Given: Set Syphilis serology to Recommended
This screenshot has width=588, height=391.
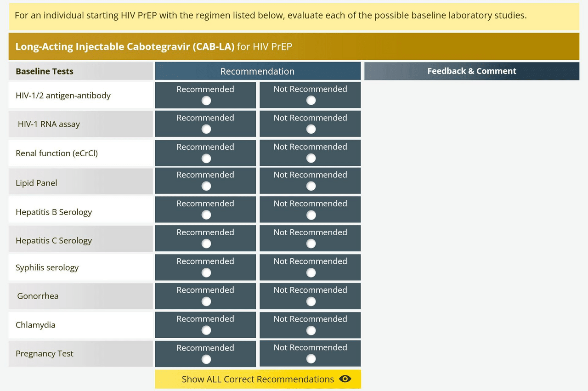Looking at the screenshot, I should click(206, 272).
